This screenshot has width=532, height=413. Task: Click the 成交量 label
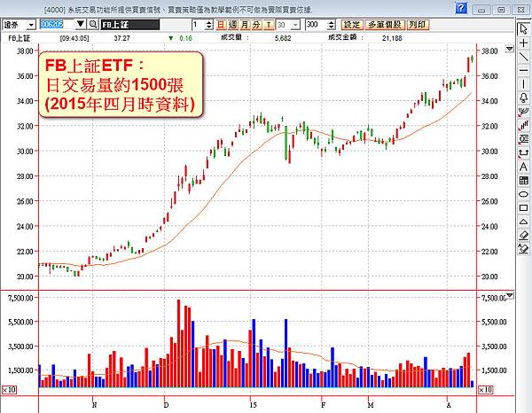click(231, 37)
